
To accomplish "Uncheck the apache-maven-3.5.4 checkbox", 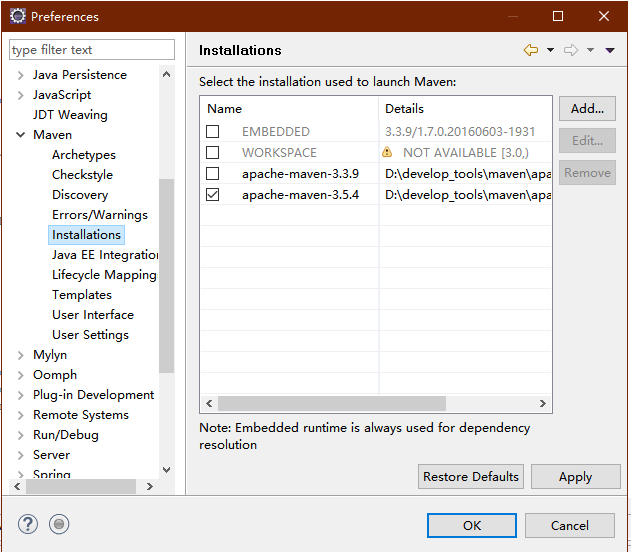I will pyautogui.click(x=212, y=195).
